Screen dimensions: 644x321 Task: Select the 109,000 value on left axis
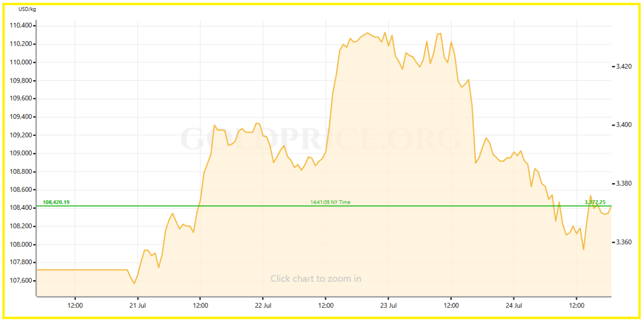21,153
